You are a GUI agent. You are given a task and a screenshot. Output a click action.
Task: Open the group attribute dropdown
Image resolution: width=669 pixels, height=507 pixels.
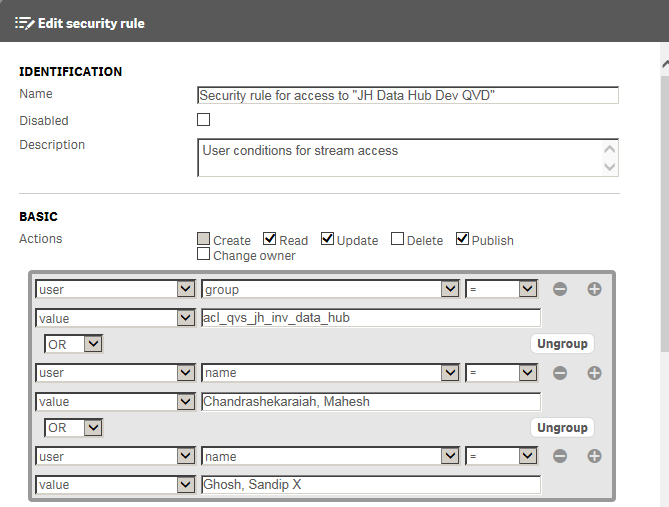tap(330, 289)
